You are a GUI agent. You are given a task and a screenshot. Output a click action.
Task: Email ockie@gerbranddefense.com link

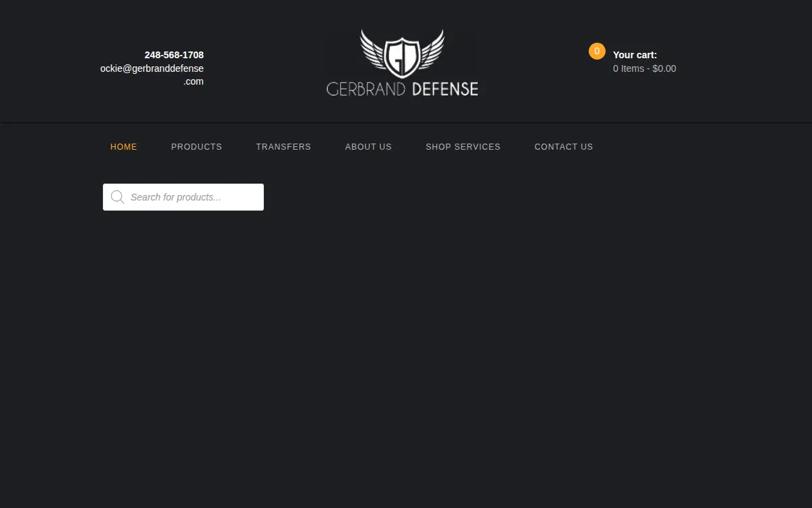(152, 75)
